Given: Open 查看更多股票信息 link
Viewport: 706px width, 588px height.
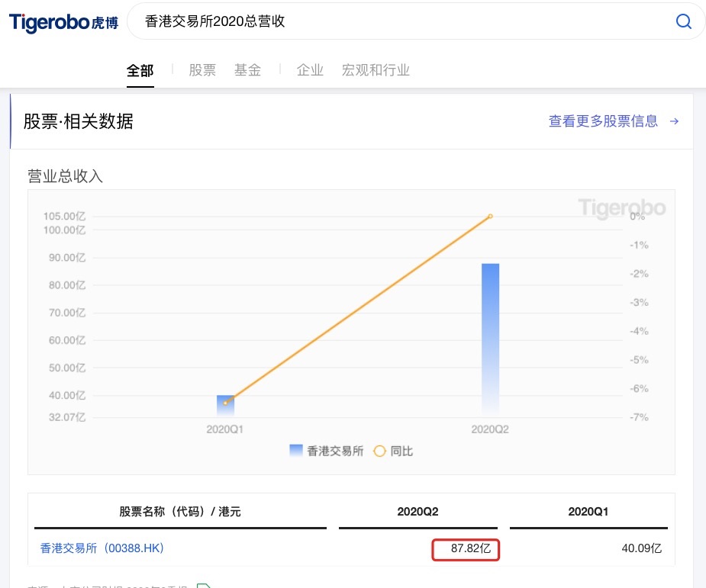Looking at the screenshot, I should [x=603, y=121].
